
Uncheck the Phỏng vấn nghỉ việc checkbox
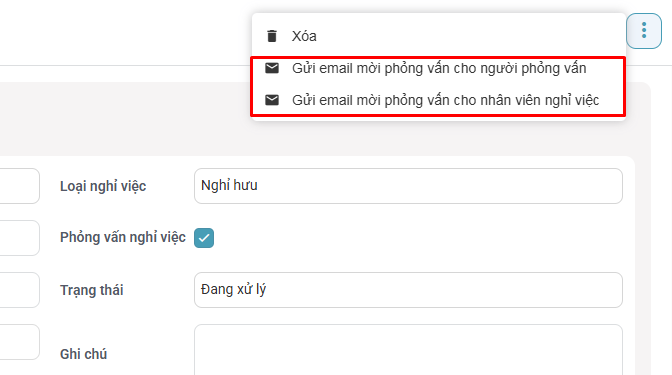[204, 238]
